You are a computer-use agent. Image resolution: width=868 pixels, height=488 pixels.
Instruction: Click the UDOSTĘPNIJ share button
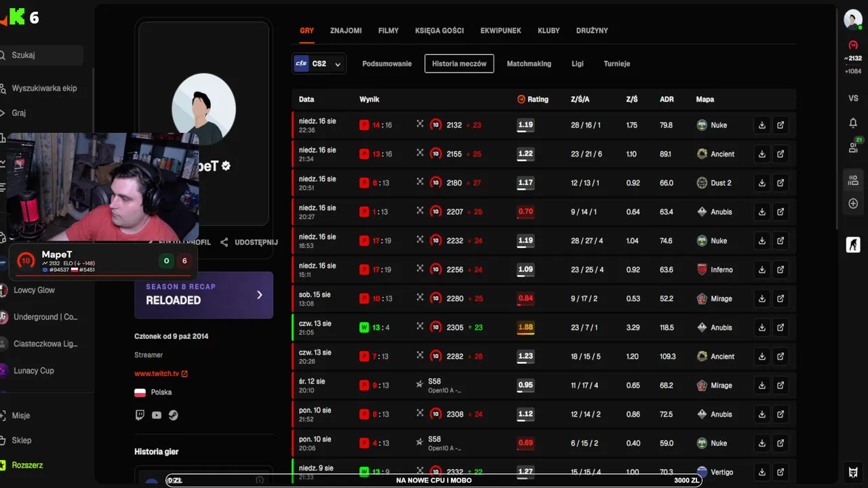249,242
